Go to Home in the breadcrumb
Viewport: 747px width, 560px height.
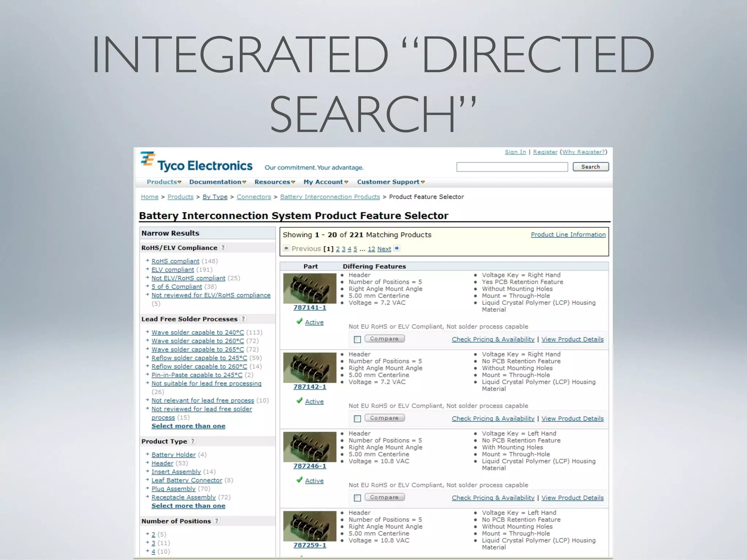[150, 197]
